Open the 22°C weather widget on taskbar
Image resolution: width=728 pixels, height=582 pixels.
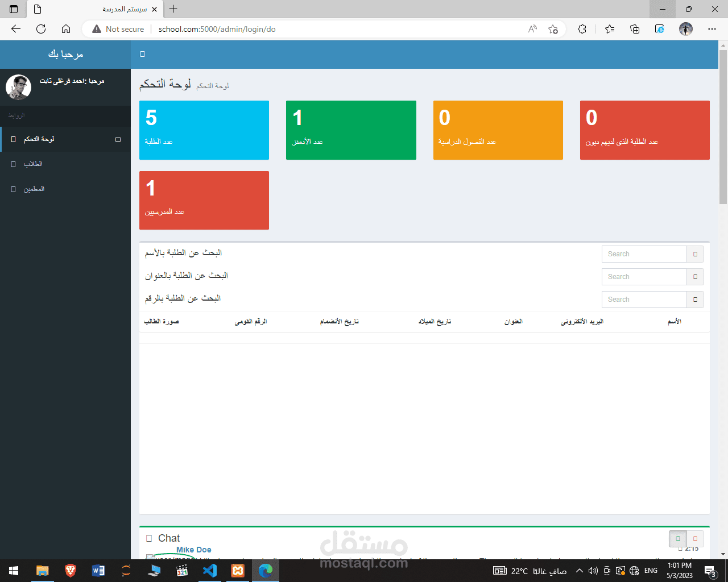530,571
